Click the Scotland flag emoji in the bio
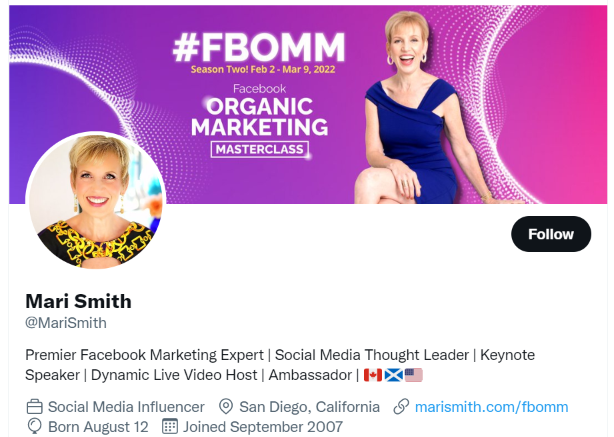 pyautogui.click(x=393, y=375)
